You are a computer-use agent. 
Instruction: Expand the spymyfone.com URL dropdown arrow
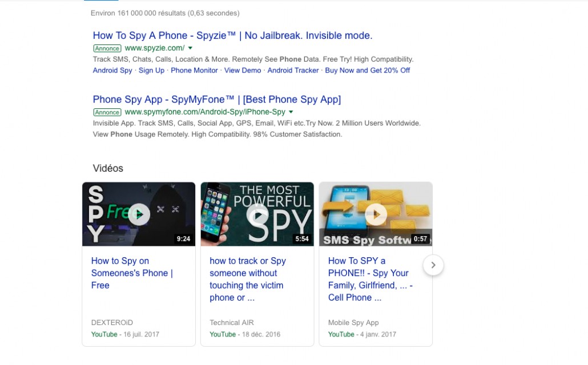point(291,112)
